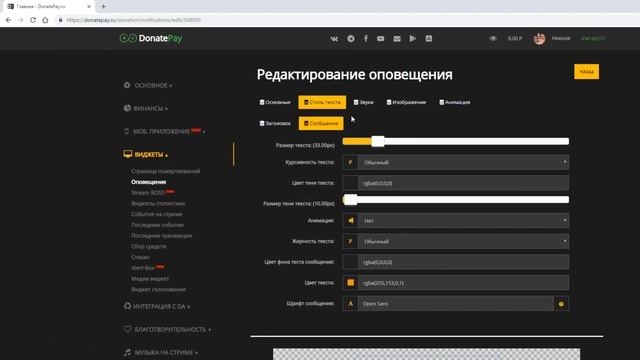Click the balance 0.00 ₽ in header
Screen dimensions: 640x360
pyautogui.click(x=515, y=38)
